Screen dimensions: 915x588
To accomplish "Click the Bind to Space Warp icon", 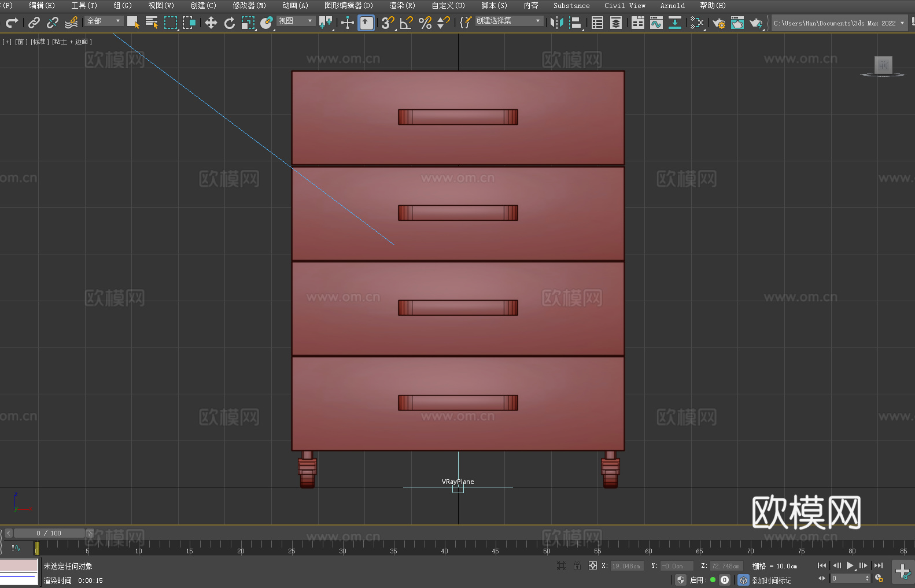I will (71, 23).
